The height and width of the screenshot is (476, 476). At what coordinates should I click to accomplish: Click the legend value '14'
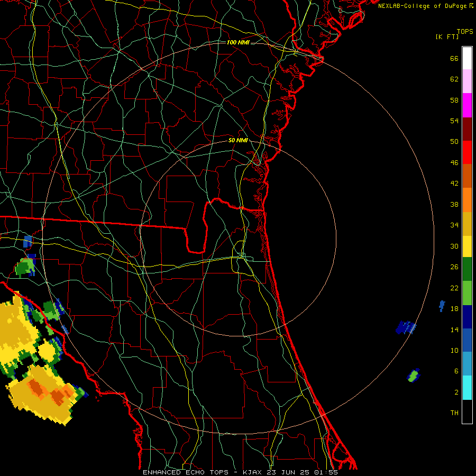coord(454,329)
